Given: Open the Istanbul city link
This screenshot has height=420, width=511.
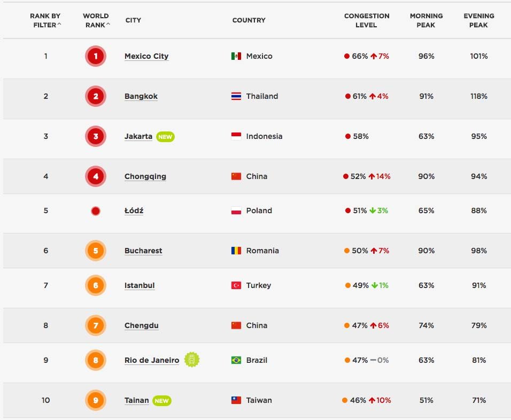Looking at the screenshot, I should [x=140, y=285].
